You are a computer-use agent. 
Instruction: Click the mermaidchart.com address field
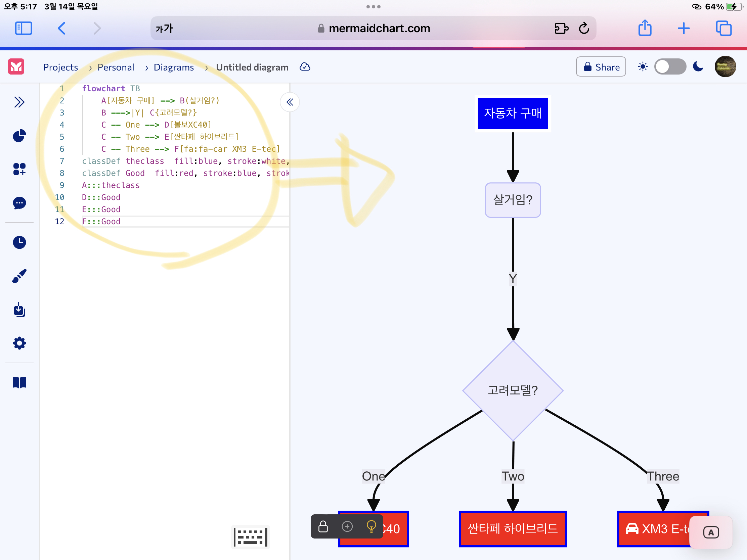pos(373,28)
